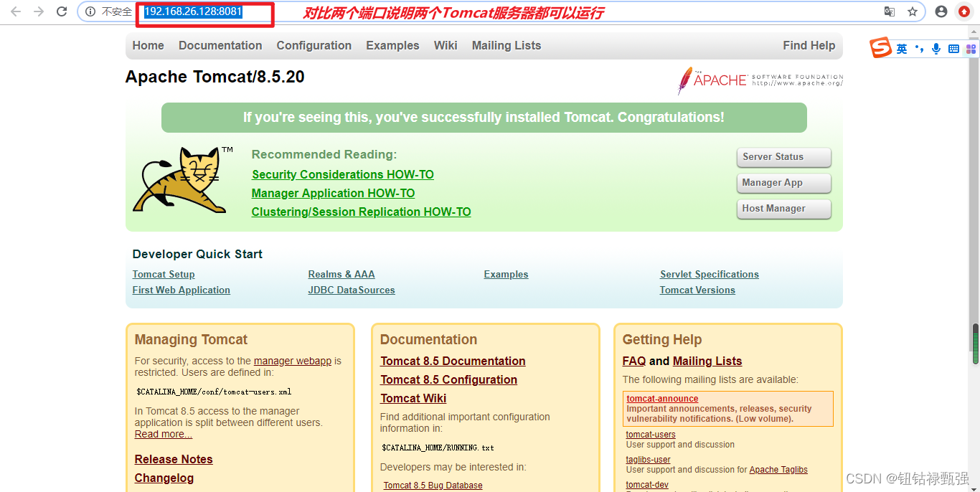Click the browser forward arrow
This screenshot has height=492, width=980.
tap(39, 11)
